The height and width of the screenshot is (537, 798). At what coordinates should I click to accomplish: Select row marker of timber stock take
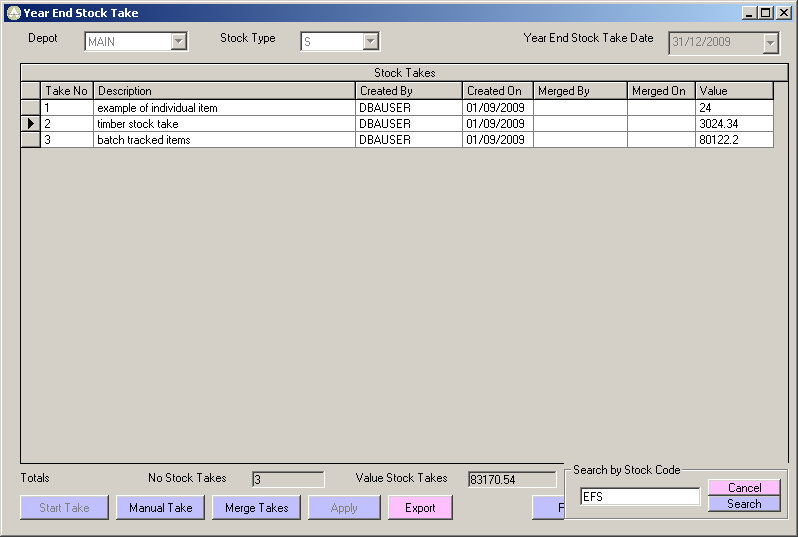31,124
